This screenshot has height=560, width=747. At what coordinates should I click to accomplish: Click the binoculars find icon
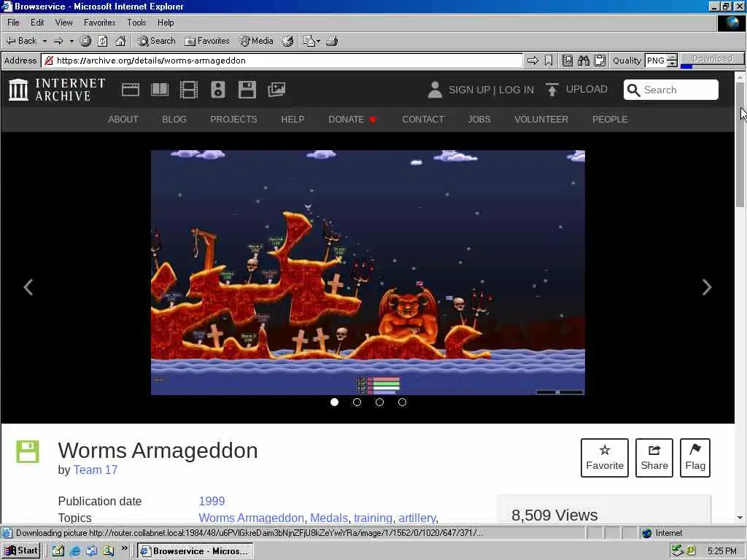pos(584,61)
